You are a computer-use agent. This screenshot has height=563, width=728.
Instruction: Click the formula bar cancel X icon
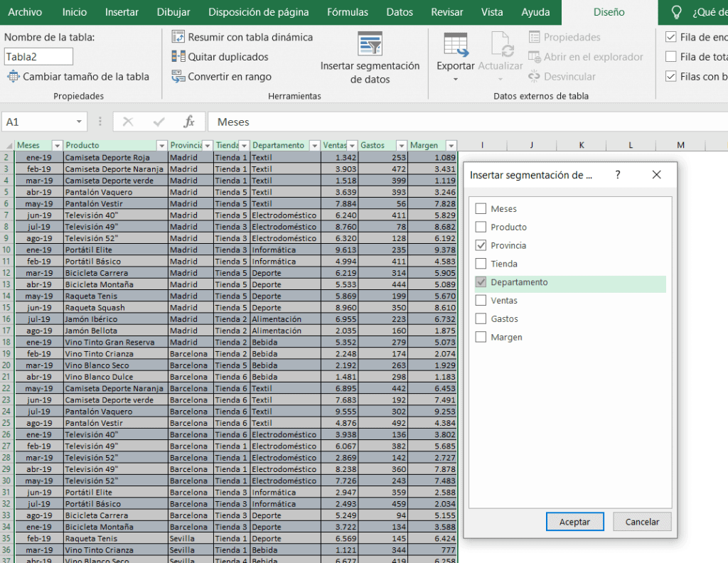point(128,122)
